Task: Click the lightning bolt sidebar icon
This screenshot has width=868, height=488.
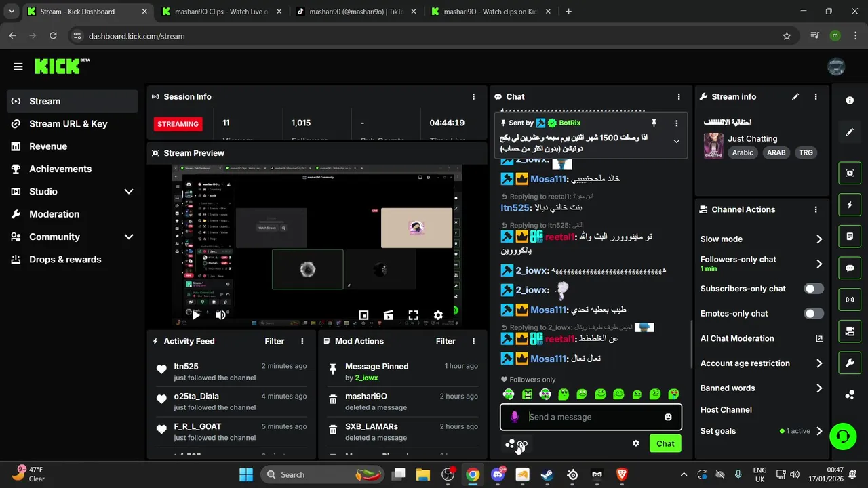Action: (x=850, y=205)
